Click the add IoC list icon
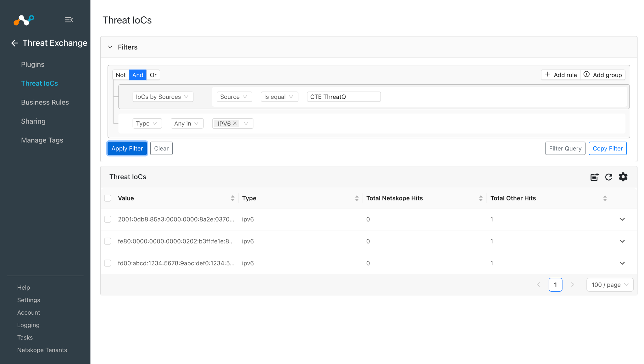 click(x=594, y=177)
